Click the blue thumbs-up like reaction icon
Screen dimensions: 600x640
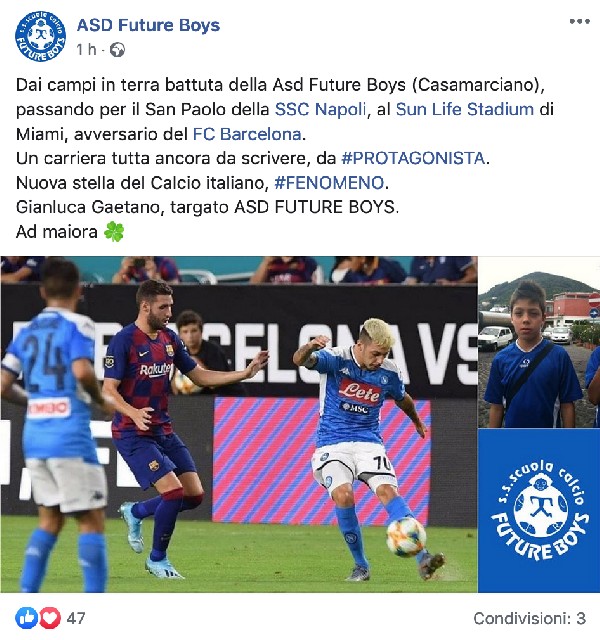[27, 618]
